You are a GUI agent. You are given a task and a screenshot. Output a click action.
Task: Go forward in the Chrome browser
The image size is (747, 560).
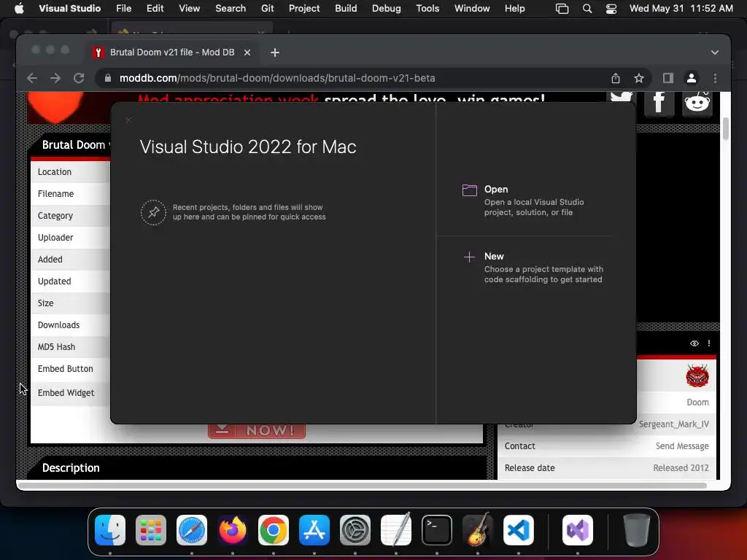[x=55, y=78]
